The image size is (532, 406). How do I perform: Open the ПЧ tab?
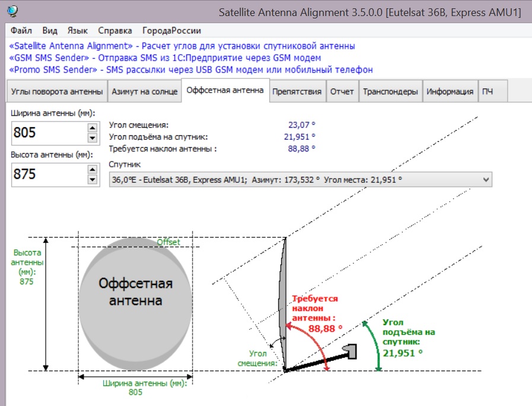(487, 91)
